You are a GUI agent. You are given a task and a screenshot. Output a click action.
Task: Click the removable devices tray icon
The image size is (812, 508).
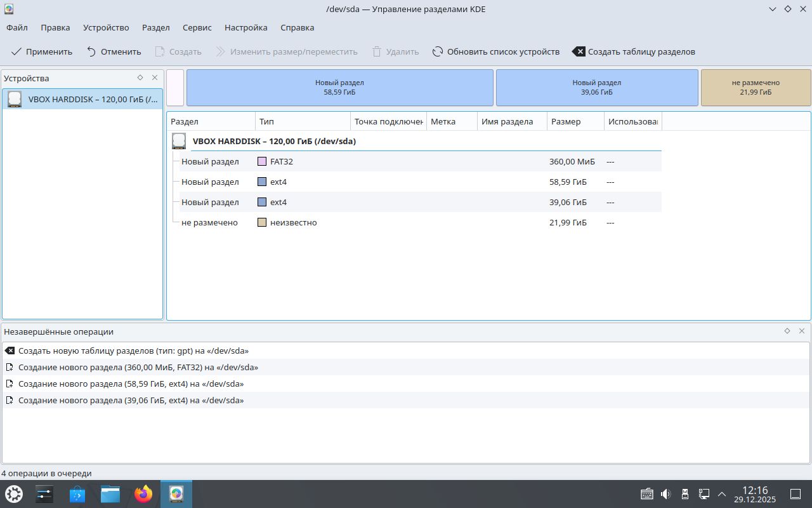(x=684, y=494)
